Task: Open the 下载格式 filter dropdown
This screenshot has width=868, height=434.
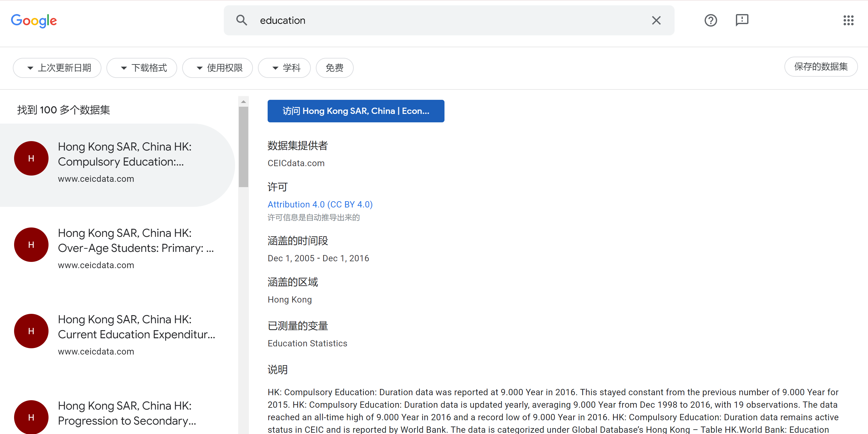Action: [141, 68]
